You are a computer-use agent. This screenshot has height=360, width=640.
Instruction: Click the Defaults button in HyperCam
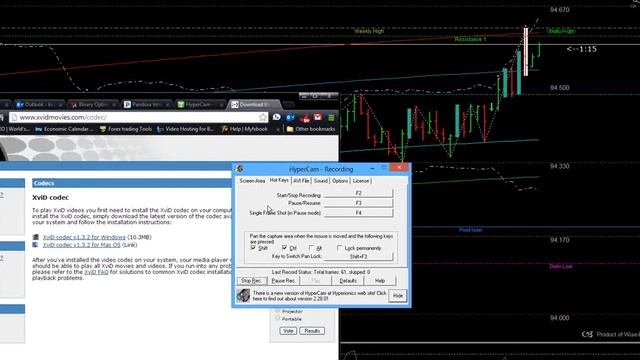pos(348,281)
